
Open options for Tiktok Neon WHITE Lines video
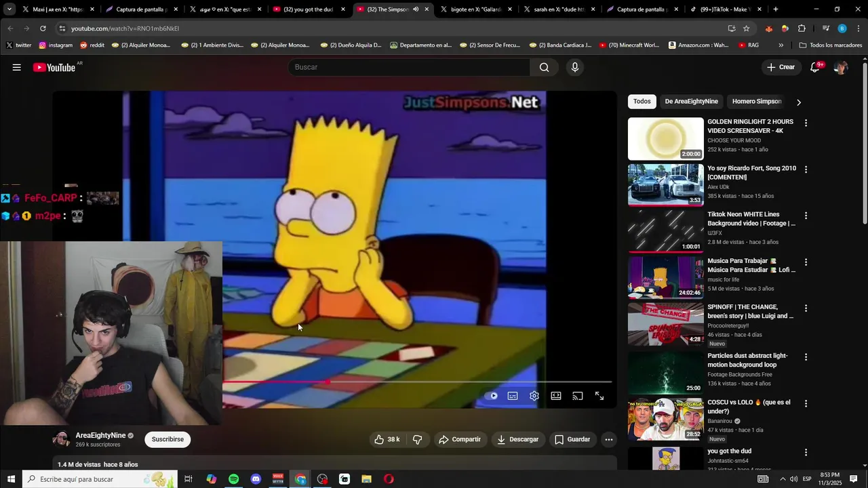[806, 216]
